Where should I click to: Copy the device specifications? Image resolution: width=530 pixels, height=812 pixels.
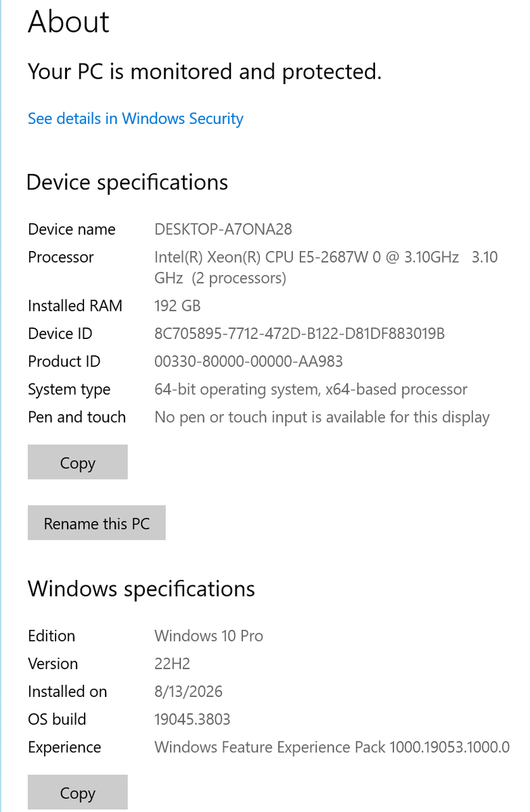click(78, 462)
